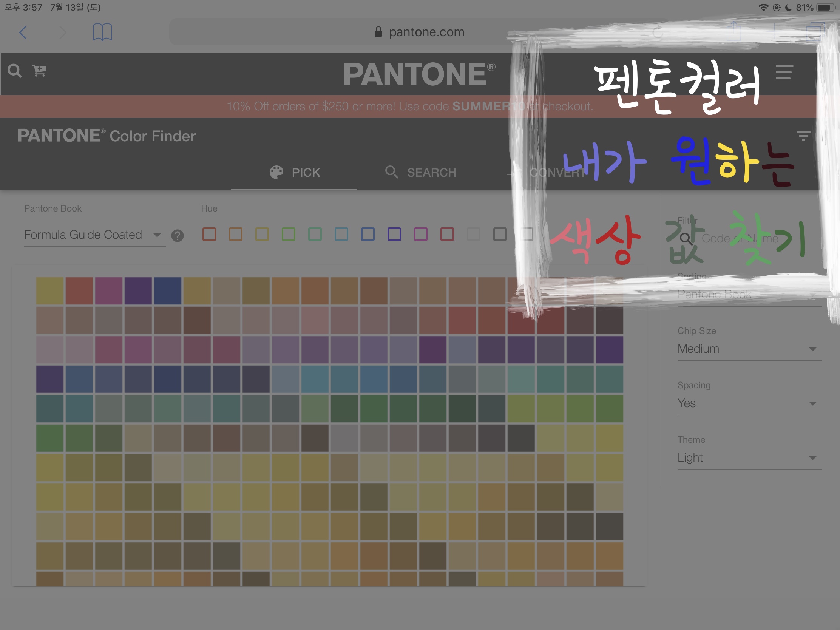Viewport: 840px width, 630px height.
Task: Switch to the PICK tab
Action: pyautogui.click(x=294, y=173)
